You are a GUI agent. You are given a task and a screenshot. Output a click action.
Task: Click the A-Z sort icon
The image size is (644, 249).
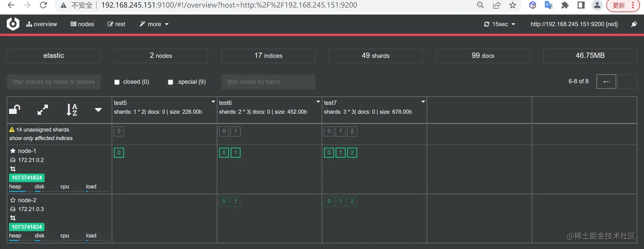72,110
